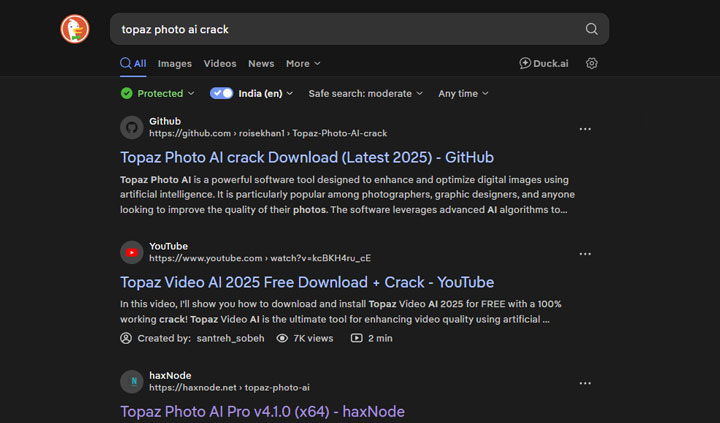
Task: Click the youtube.com watch URL
Action: point(260,258)
